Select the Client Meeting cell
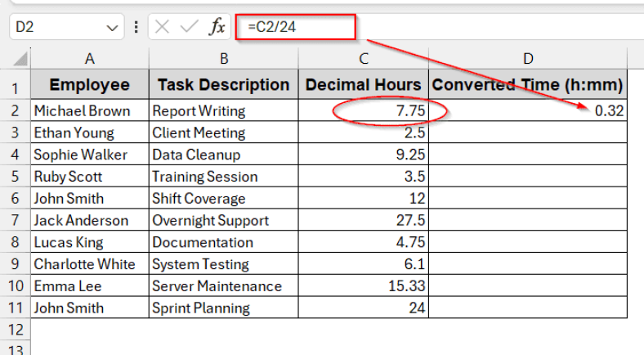Viewport: 644px width, 355px height. (224, 133)
